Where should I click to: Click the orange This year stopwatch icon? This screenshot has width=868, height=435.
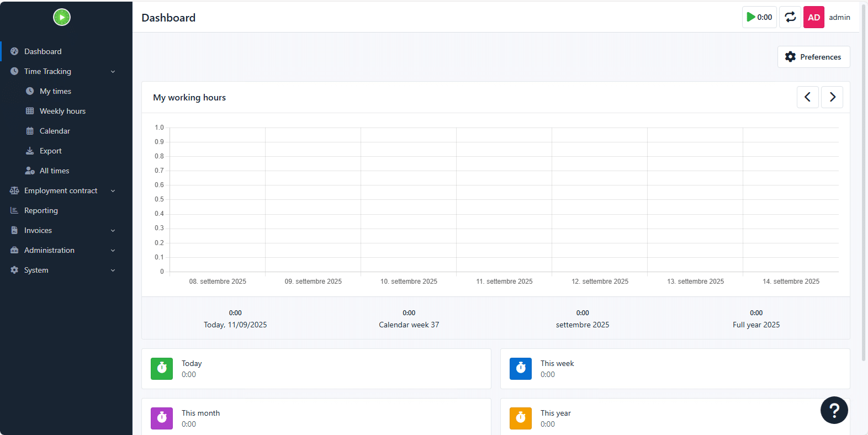coord(521,418)
